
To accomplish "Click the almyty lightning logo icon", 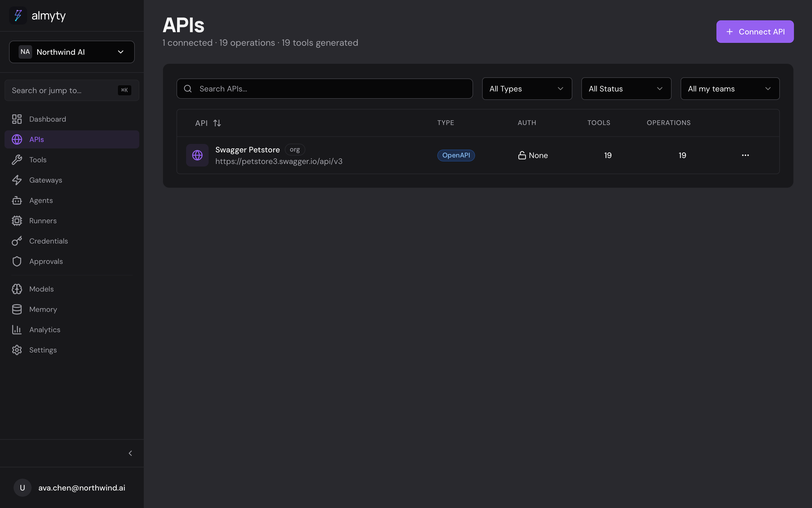I will [18, 16].
